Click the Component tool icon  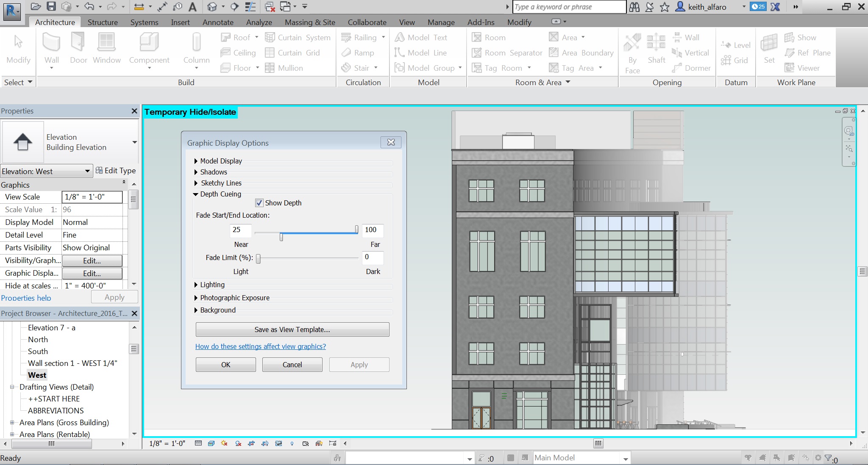(x=149, y=43)
